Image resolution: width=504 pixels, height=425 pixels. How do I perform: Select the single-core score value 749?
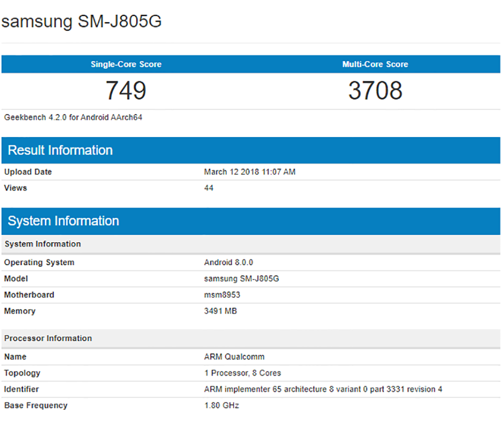126,90
